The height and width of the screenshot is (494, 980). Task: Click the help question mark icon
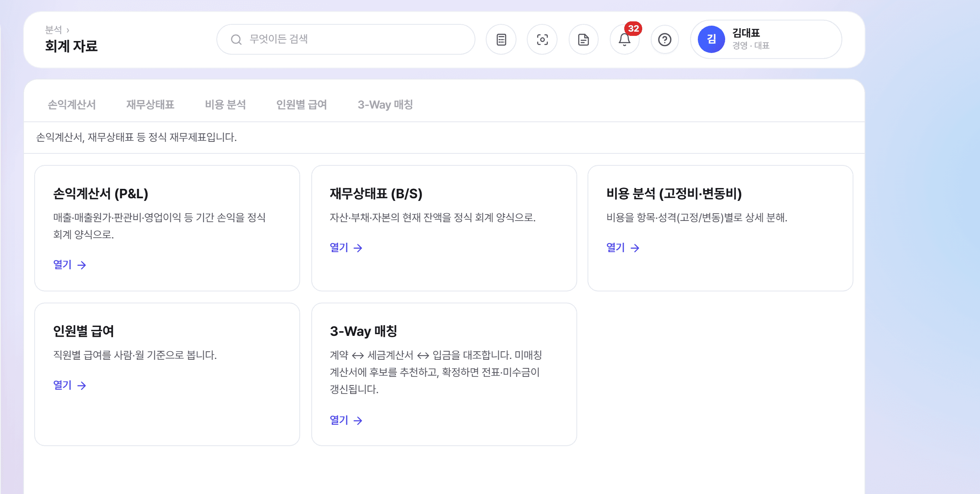click(664, 40)
